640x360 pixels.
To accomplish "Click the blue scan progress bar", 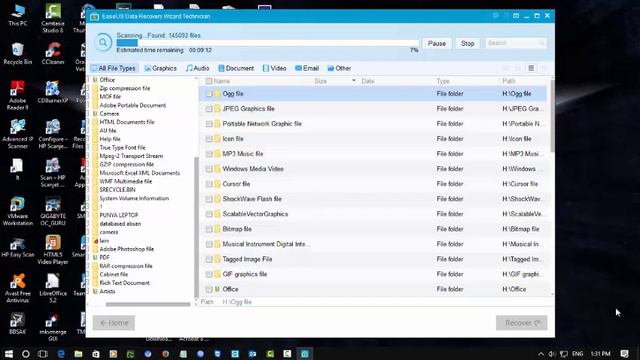I will coord(267,43).
